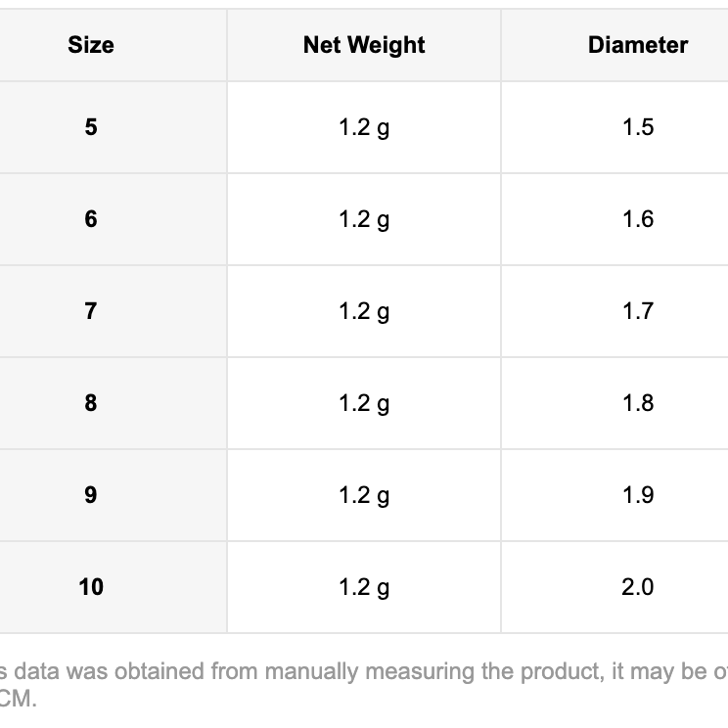Click net weight cell for size 7
The image size is (728, 728).
pyautogui.click(x=364, y=311)
